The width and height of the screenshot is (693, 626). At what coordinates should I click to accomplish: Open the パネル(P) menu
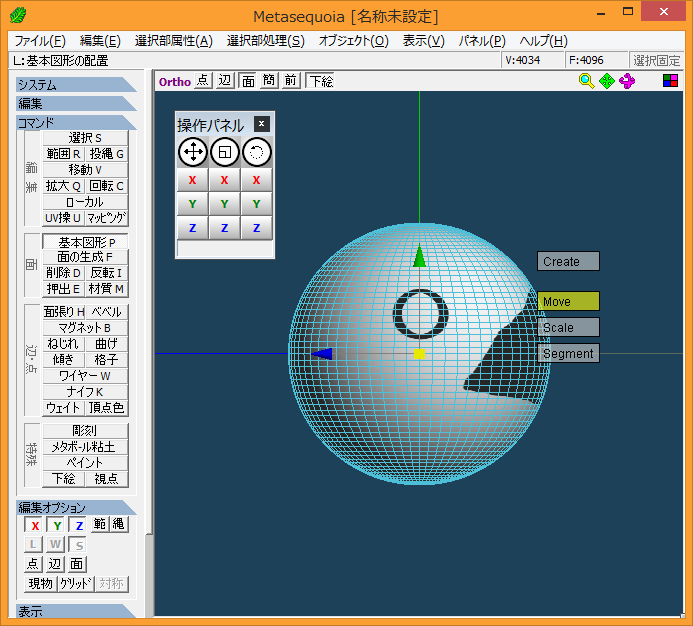pos(482,41)
